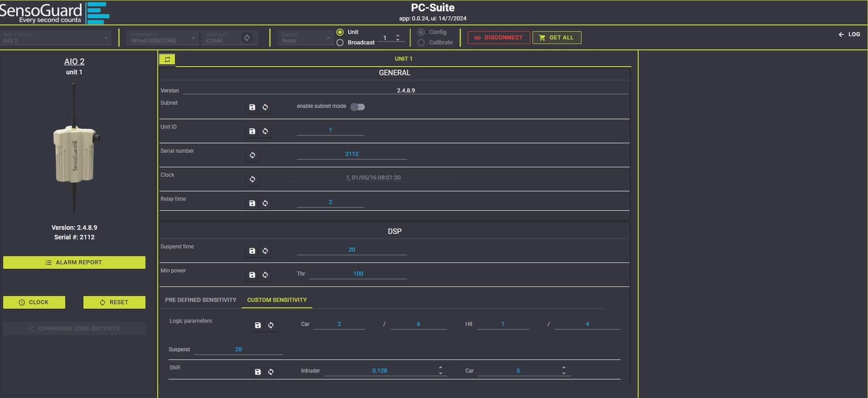Viewport: 868px width, 398px height.
Task: Select the Custom Sensitivity tab
Action: click(276, 300)
